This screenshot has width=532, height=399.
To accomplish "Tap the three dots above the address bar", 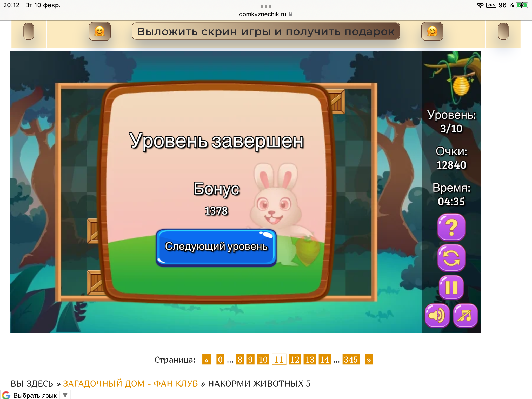I will coord(266,6).
